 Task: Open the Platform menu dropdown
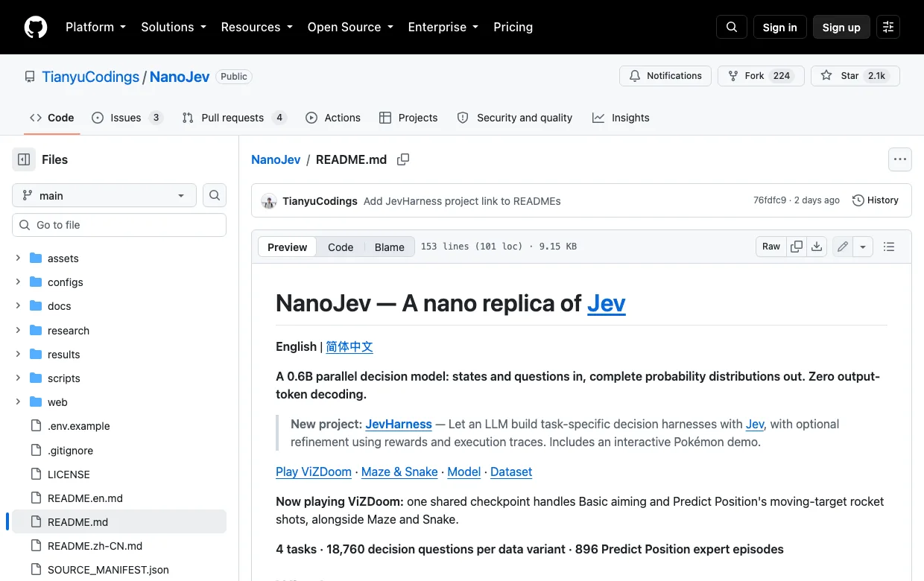point(95,27)
